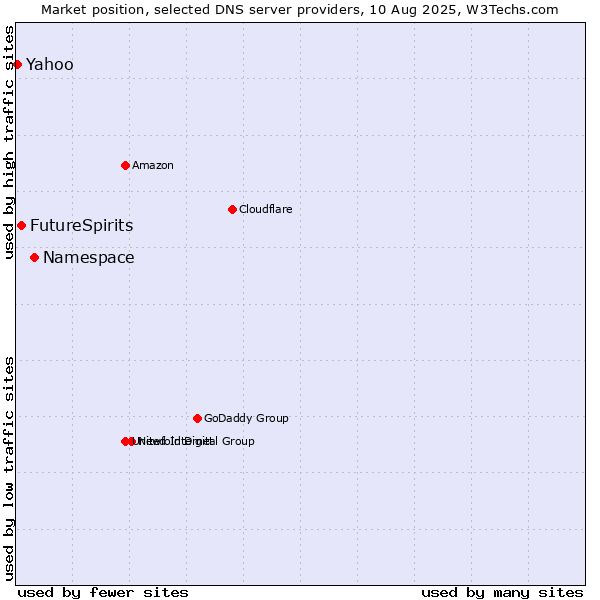
Task: Select the Amazon red data point
Action: pyautogui.click(x=125, y=165)
